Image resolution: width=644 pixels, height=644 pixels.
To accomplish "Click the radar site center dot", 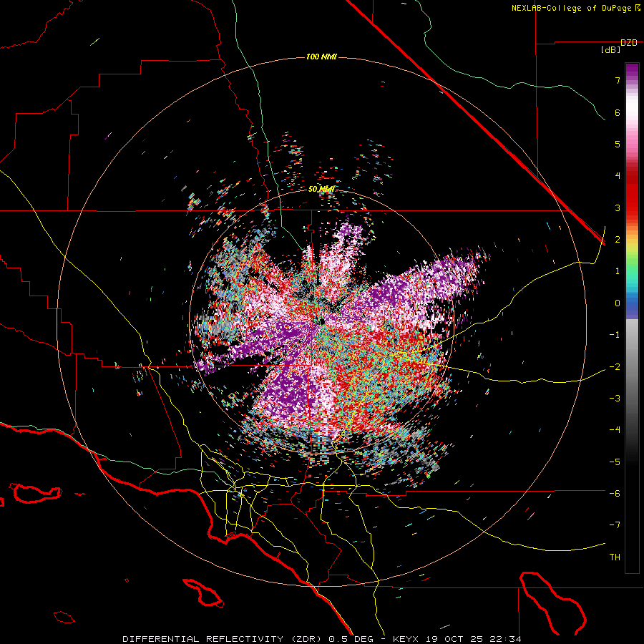I will point(322,321).
